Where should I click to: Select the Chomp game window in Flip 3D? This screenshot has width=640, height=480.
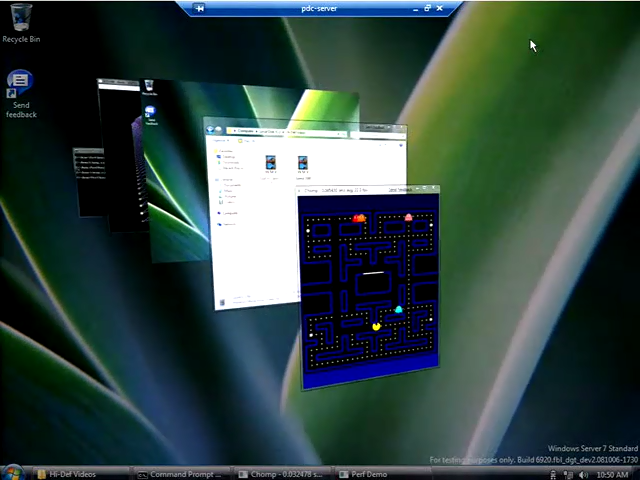point(369,287)
